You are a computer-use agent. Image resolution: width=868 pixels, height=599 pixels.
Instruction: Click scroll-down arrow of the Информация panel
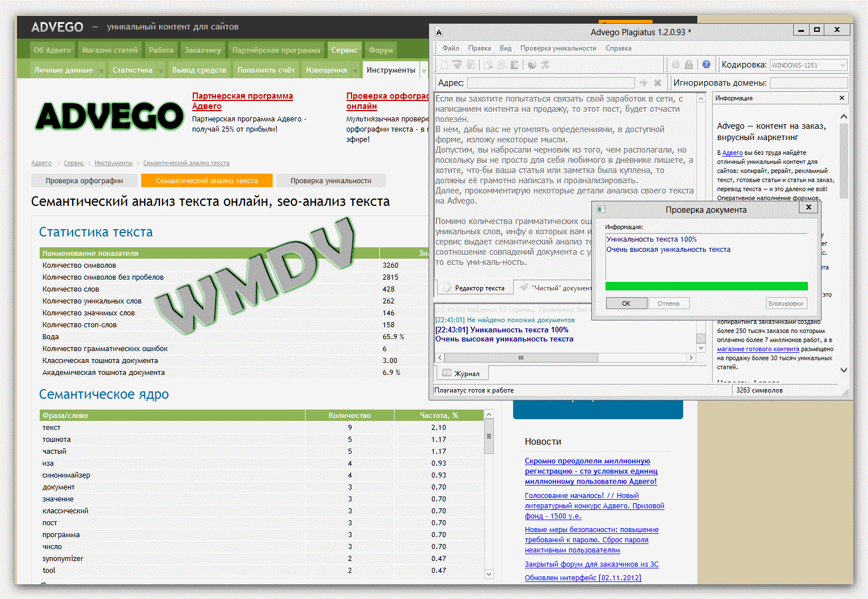tap(844, 370)
